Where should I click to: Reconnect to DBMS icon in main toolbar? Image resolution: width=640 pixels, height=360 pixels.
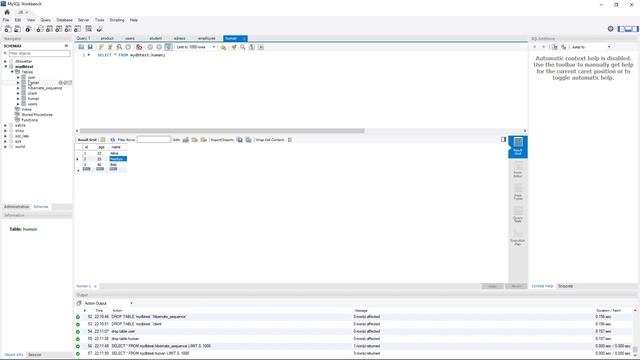100,29
